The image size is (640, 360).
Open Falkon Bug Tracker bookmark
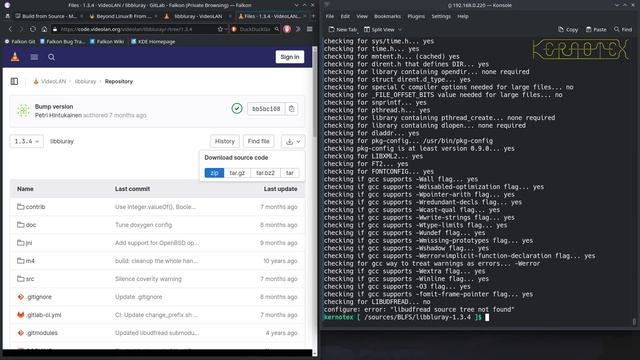[62, 42]
